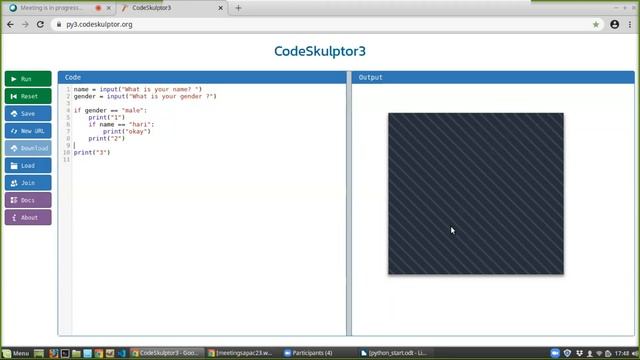
Task: Open the Dropbox tray icon
Action: pyautogui.click(x=579, y=353)
